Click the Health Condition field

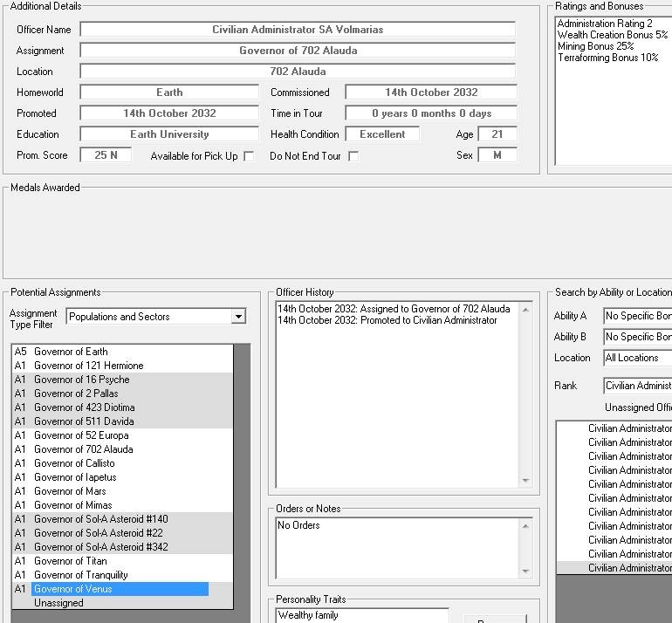click(382, 134)
